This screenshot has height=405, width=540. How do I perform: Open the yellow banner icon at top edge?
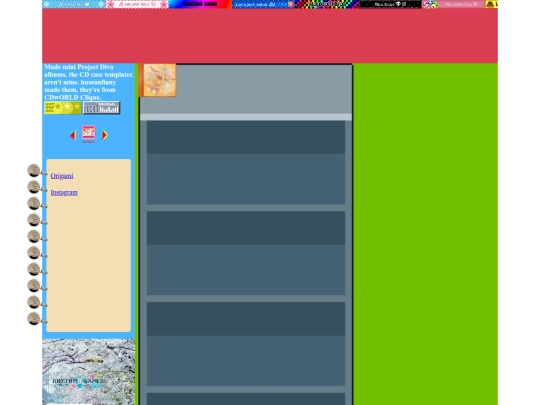492,4
